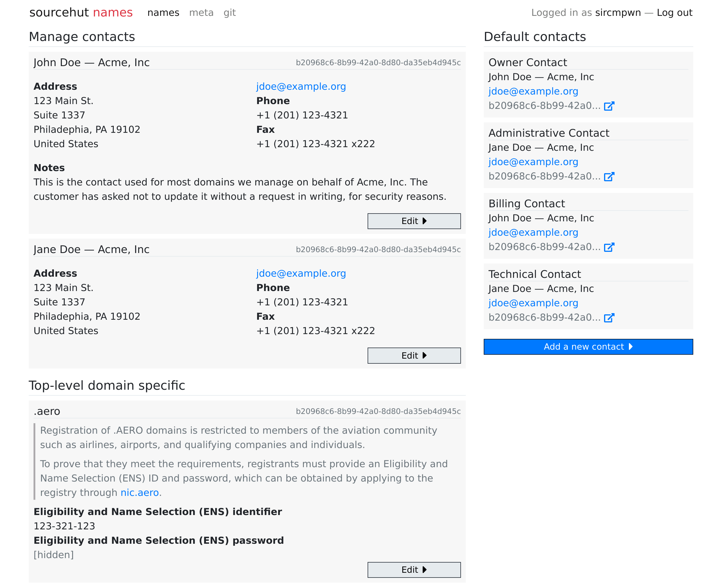This screenshot has width=719, height=588.
Task: Click Edit button for John Doe contact
Action: coord(414,221)
